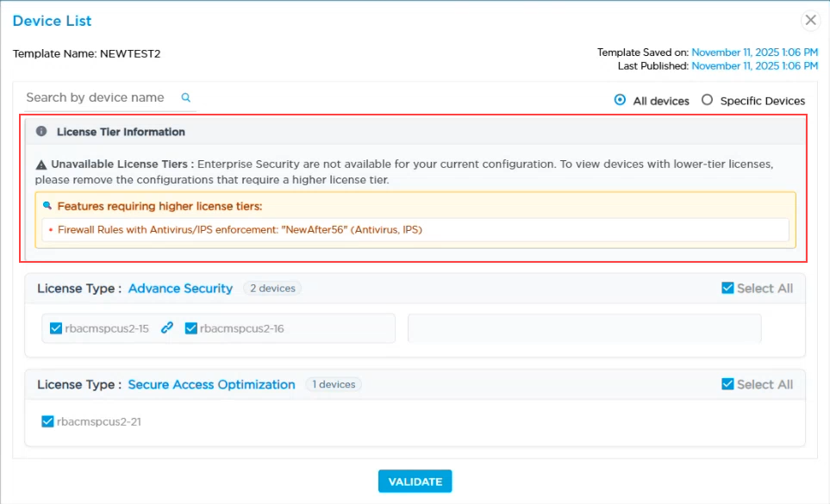Select the NewAfter56 firewall rule warning entry
Screen dimensions: 830x504
241,229
